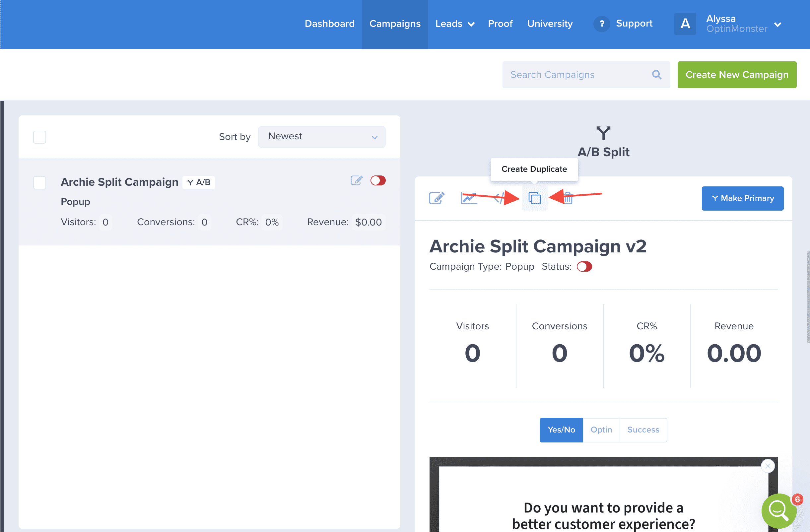810x532 pixels.
Task: Click the Make Primary button
Action: [x=742, y=198]
